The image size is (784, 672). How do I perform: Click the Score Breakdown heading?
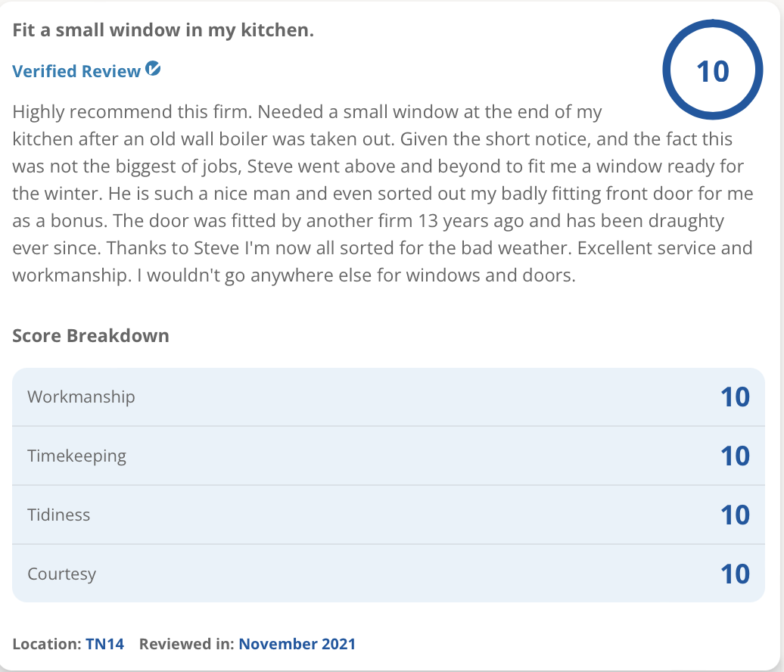[91, 335]
